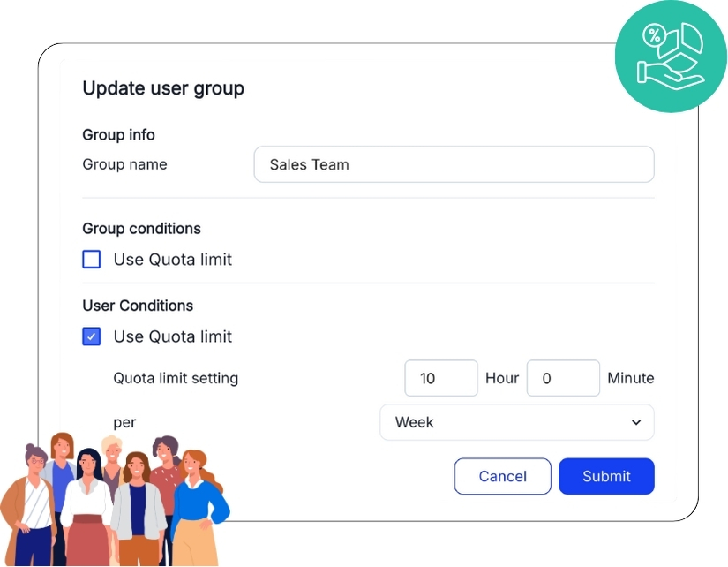The height and width of the screenshot is (567, 728).
Task: Enable Use Quota limit under Group conditions
Action: click(92, 260)
